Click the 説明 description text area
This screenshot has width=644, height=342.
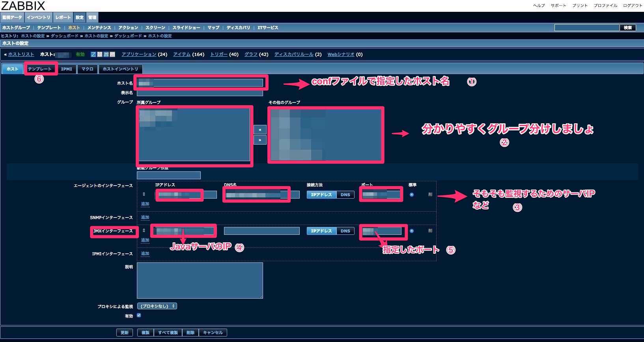(200, 280)
